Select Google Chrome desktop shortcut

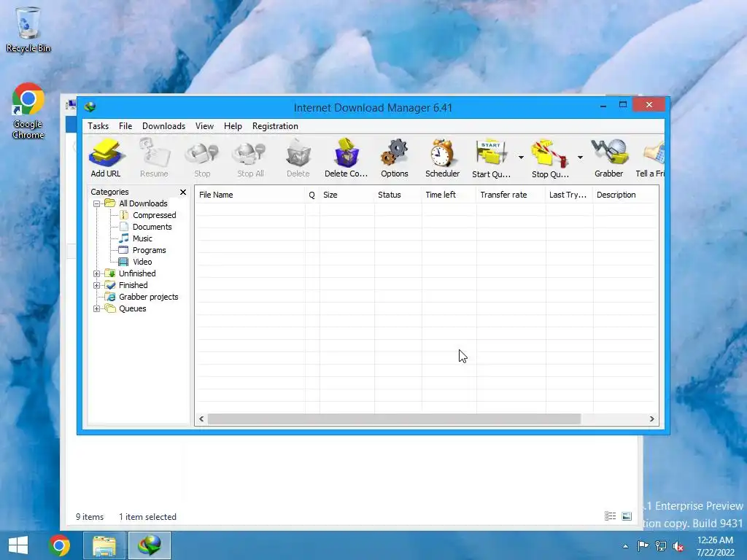[28, 111]
